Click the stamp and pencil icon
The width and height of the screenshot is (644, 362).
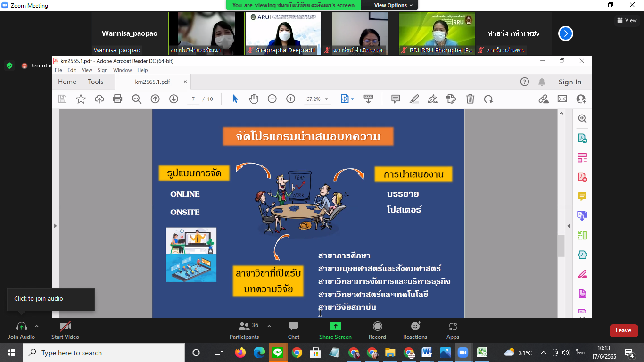point(451,99)
